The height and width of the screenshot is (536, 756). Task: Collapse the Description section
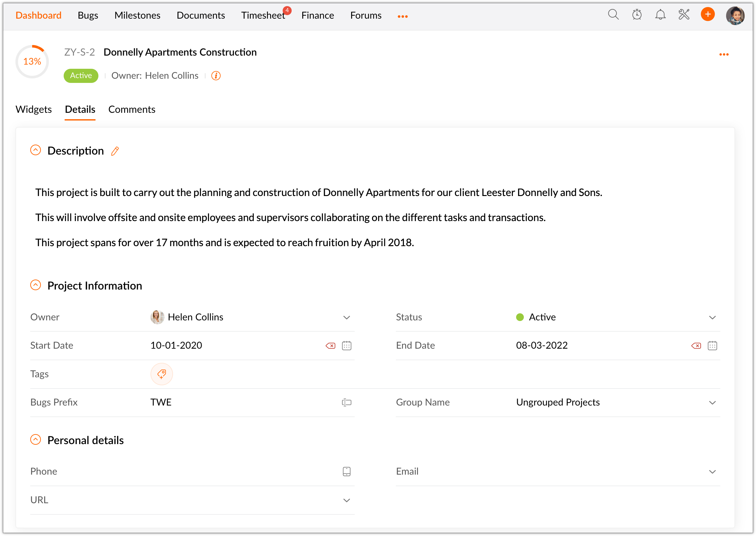36,150
